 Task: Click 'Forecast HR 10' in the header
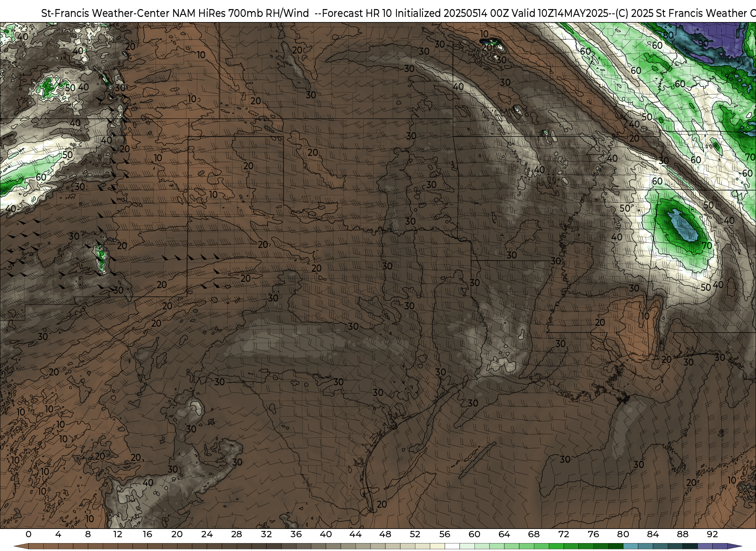click(357, 13)
